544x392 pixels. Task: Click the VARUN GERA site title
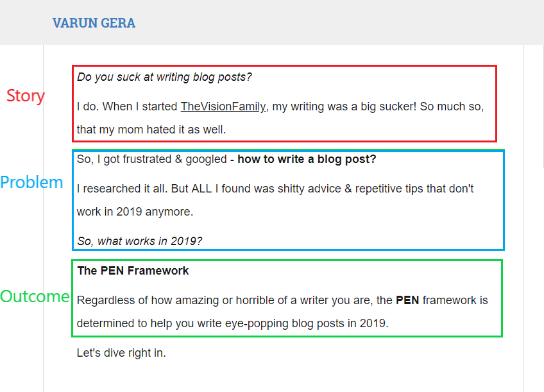(x=94, y=23)
